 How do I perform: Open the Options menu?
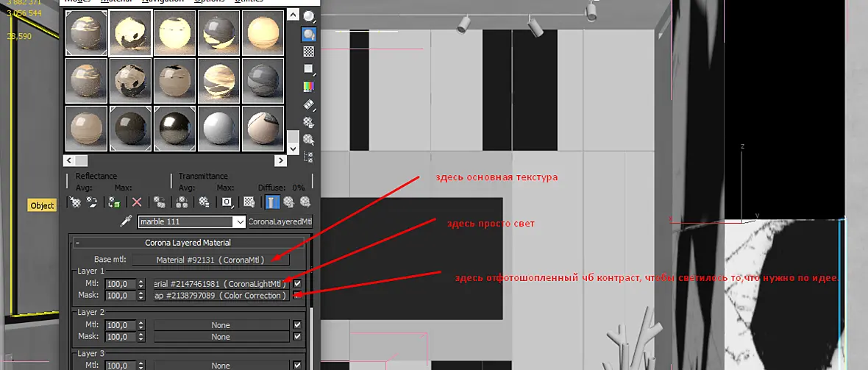coord(209,1)
